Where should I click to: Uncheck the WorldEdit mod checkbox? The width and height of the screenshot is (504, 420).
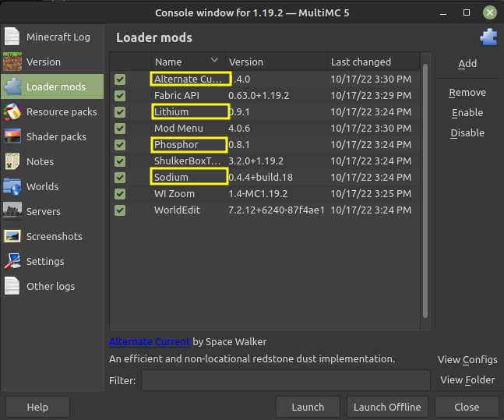click(120, 210)
